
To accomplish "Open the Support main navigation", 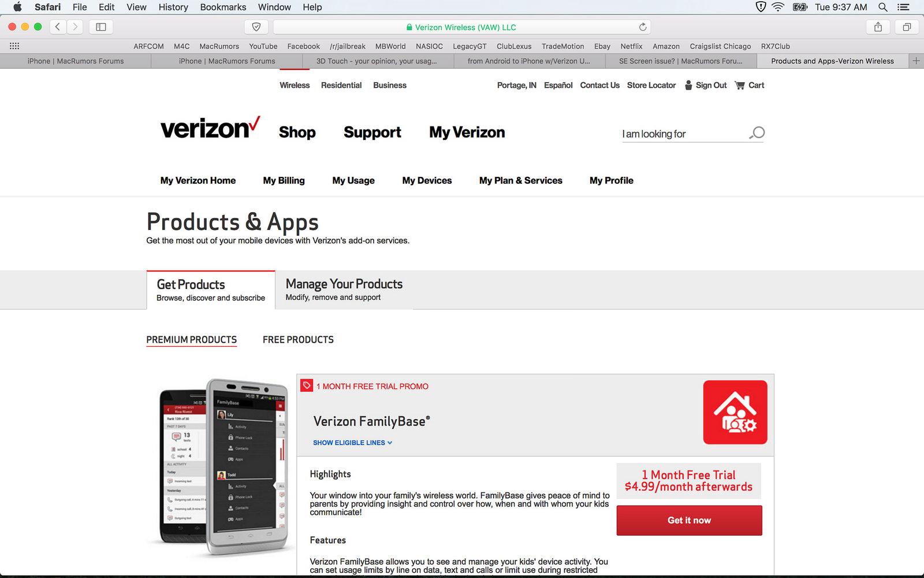I will click(x=372, y=132).
